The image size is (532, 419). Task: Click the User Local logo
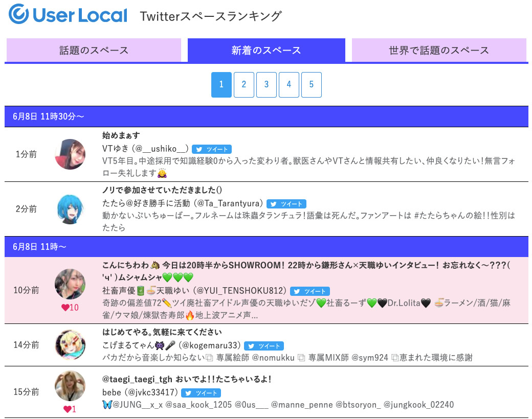[68, 15]
